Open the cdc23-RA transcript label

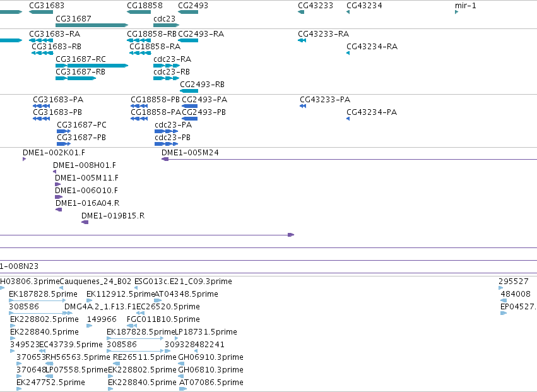click(172, 59)
